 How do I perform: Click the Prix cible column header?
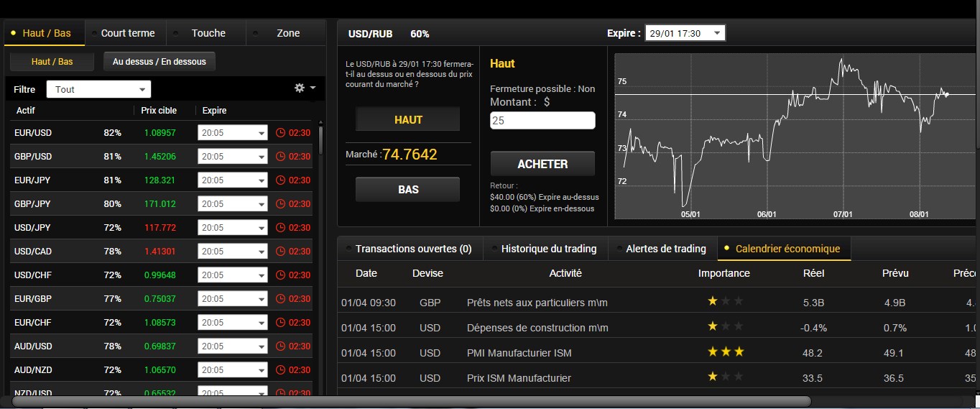pos(160,111)
